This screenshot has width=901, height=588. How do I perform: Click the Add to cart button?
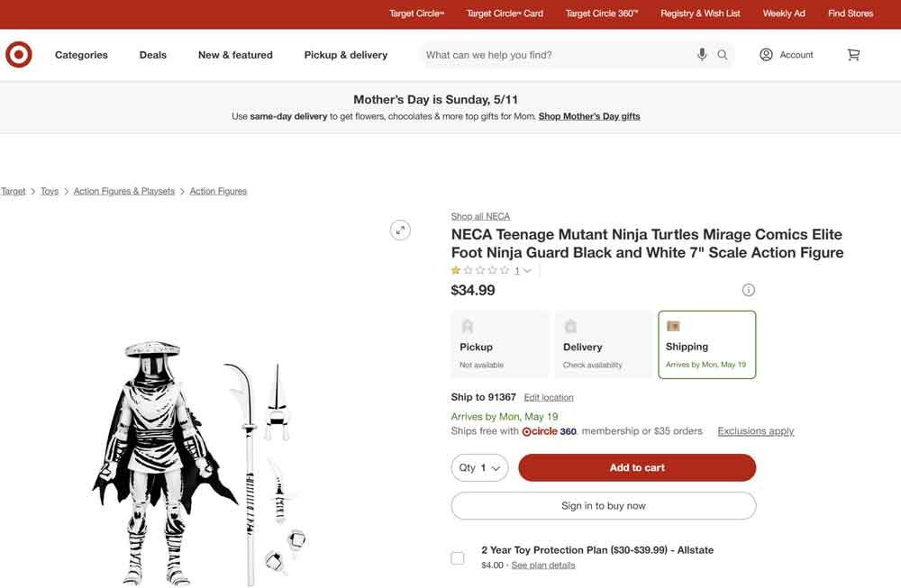pos(636,467)
